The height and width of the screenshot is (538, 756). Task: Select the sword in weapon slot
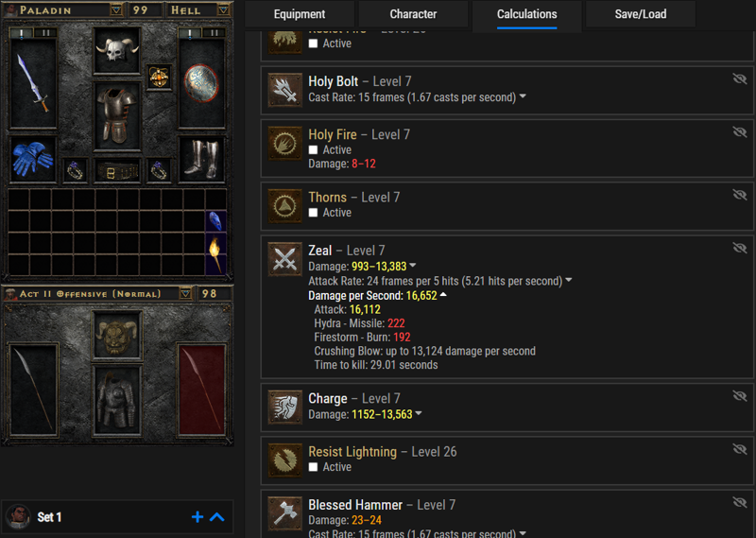click(33, 83)
